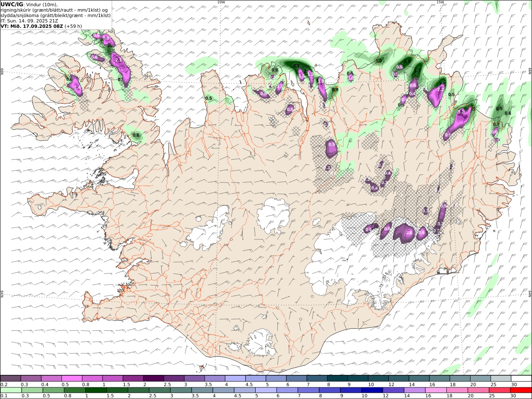Screen dimensions: 532x399
Task: Click the Hofsjökull glacier in central Iceland
Action: point(273,215)
